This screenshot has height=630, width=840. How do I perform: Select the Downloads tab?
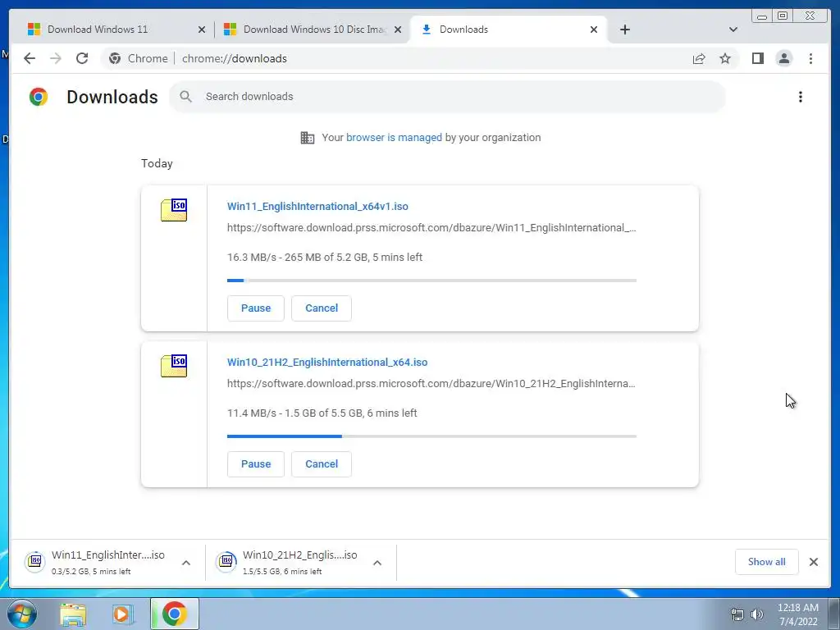pyautogui.click(x=509, y=30)
